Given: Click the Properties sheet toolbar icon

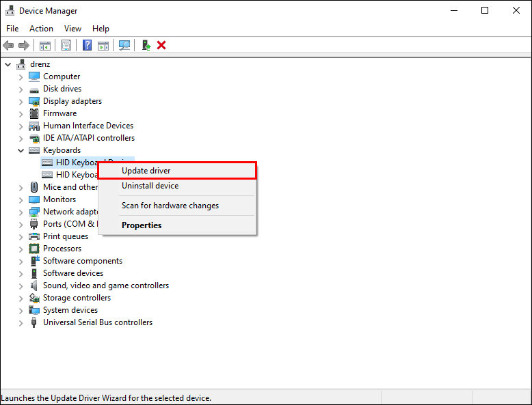Looking at the screenshot, I should (x=66, y=45).
